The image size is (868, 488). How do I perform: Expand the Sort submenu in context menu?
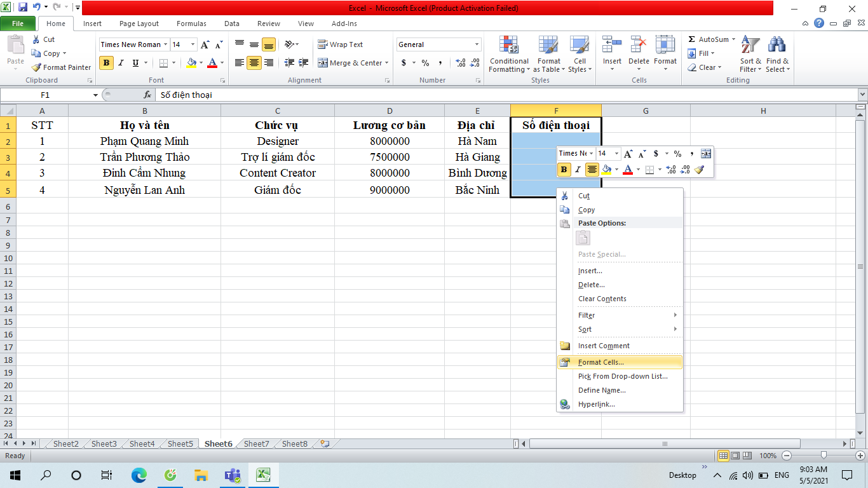[620, 329]
